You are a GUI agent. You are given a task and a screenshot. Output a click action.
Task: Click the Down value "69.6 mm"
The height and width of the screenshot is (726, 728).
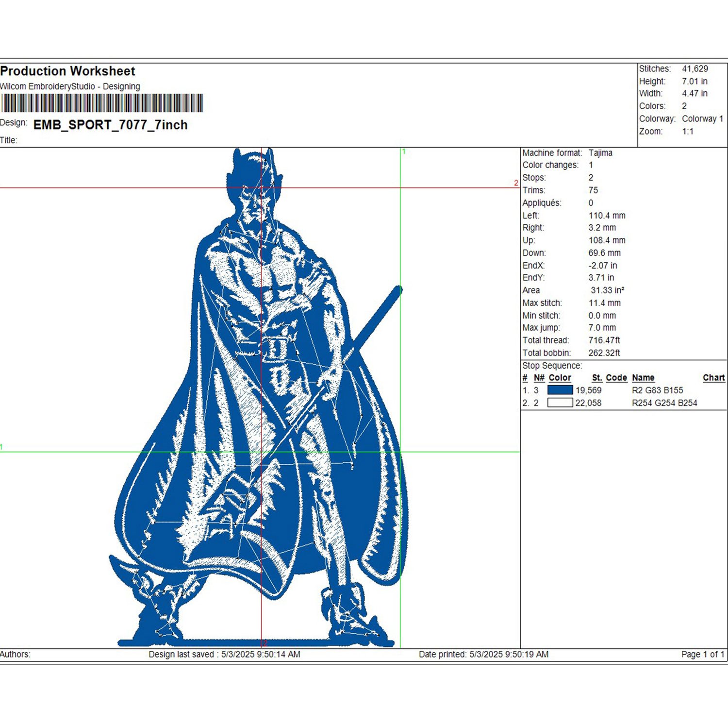click(605, 253)
